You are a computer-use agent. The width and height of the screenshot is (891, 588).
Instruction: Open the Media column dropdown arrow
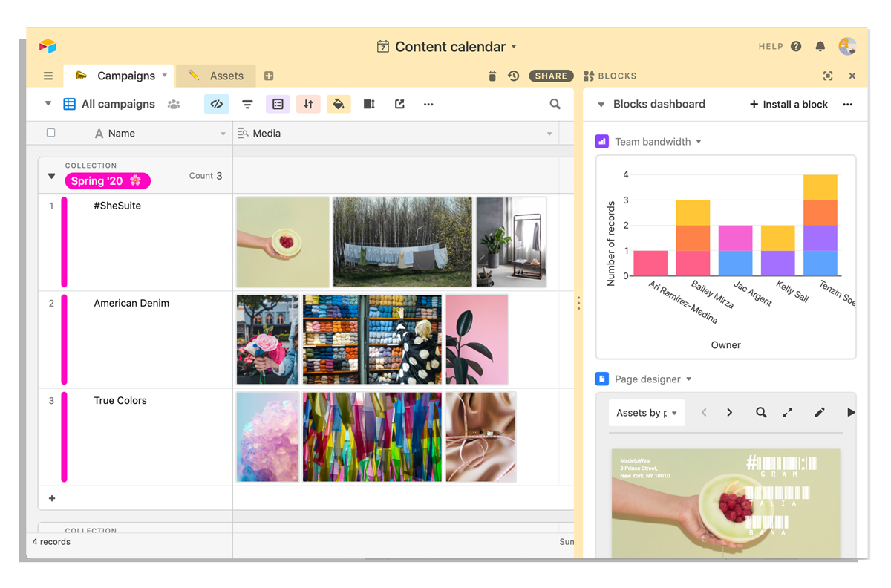click(549, 134)
